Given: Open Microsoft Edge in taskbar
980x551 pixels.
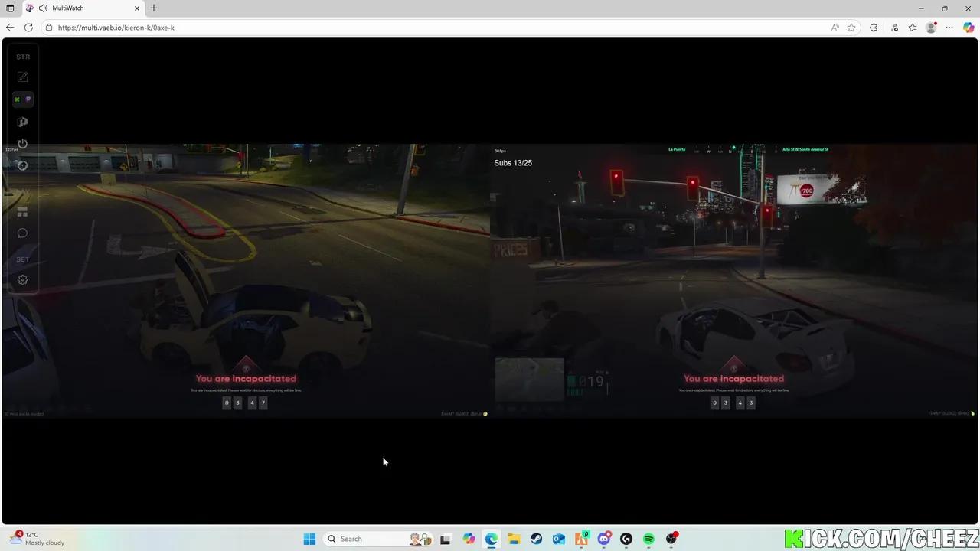Looking at the screenshot, I should [492, 539].
